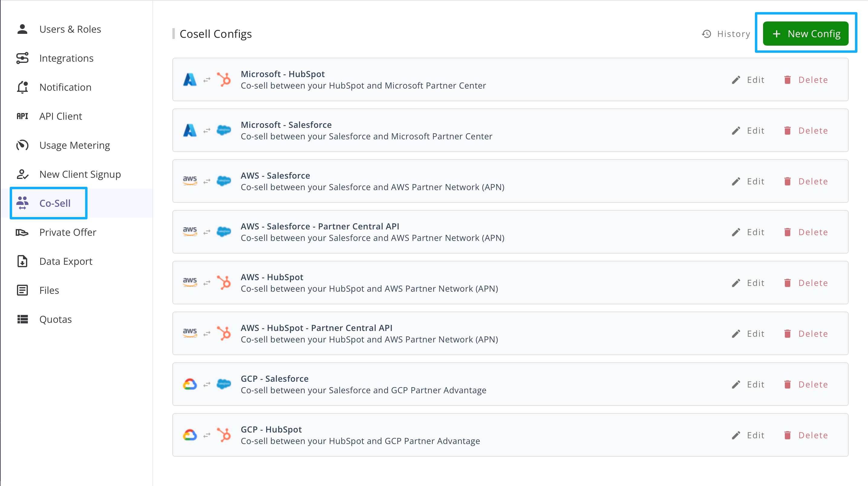The image size is (868, 486).
Task: Open Users & Roles menu item
Action: pos(70,29)
